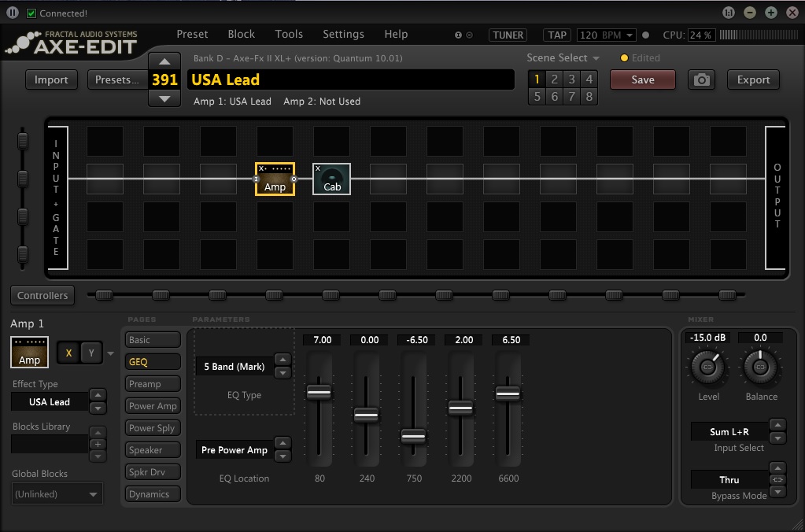Switch amp to the Y state
The image size is (805, 532).
[x=91, y=353]
